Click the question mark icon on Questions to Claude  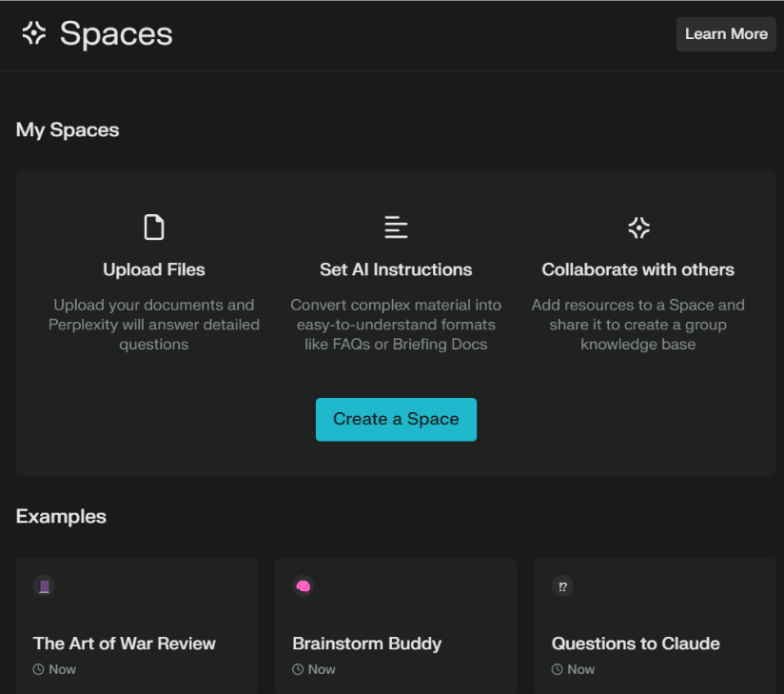coord(562,586)
